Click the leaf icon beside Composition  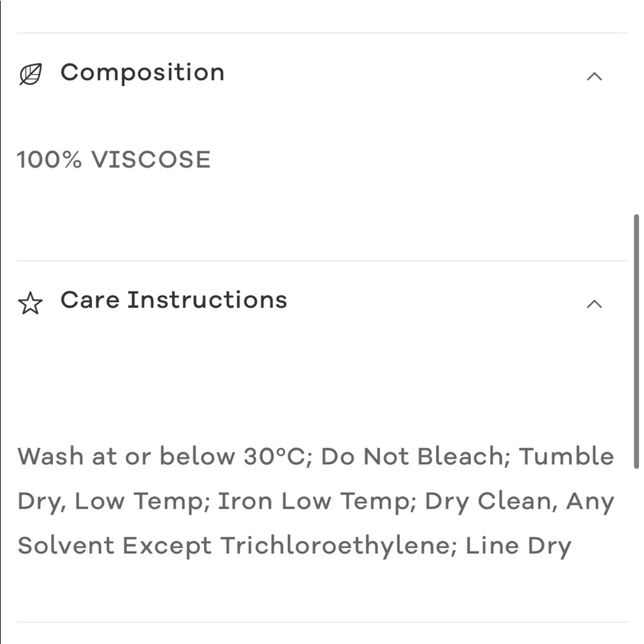click(x=30, y=74)
